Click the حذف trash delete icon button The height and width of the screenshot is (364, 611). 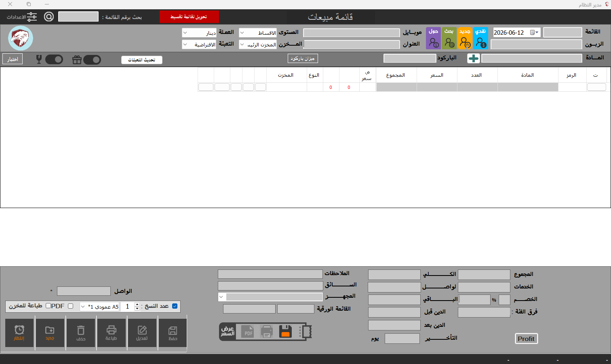click(81, 333)
